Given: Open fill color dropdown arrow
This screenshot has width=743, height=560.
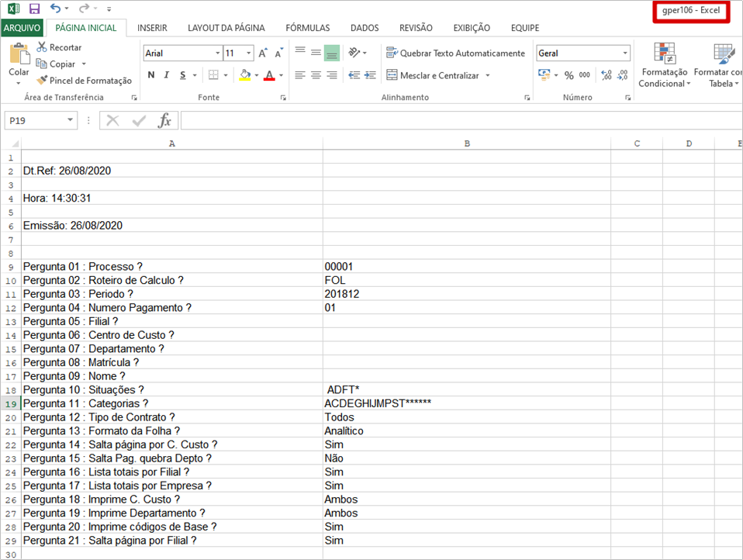Looking at the screenshot, I should coord(257,75).
